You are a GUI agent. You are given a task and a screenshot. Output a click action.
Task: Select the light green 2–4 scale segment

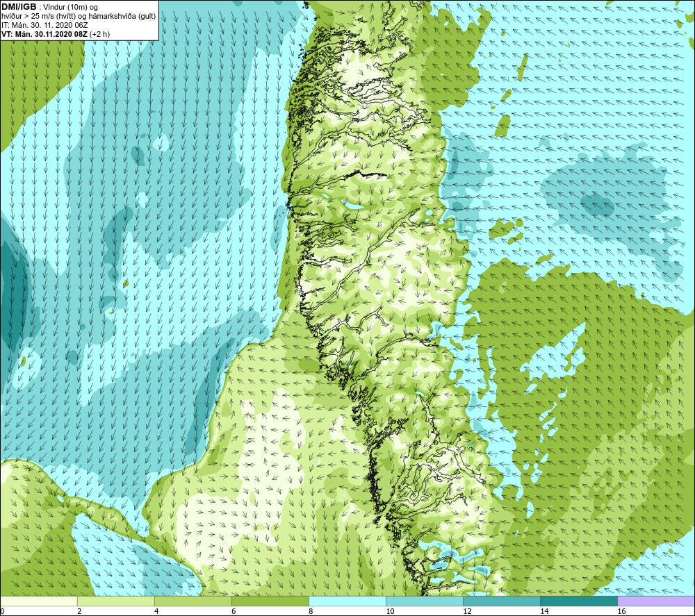point(115,601)
